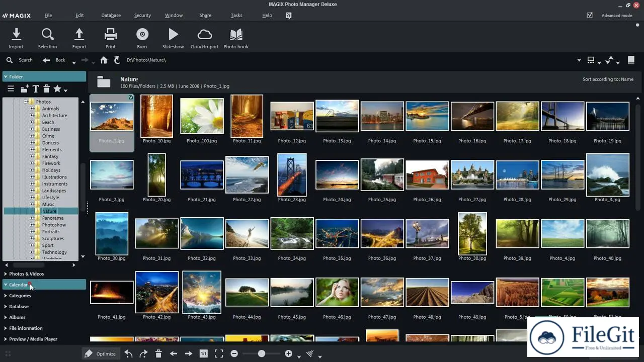Click the zoom out minus icon

[234, 353]
